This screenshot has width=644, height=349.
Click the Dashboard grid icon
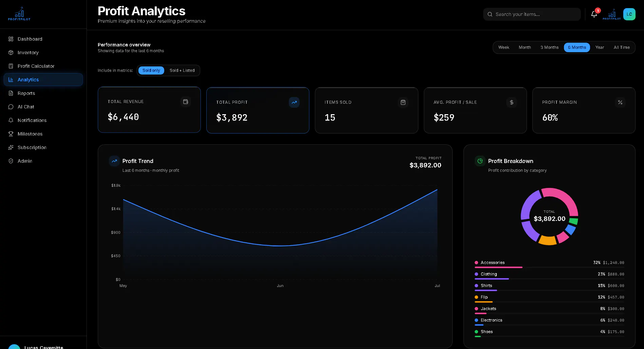[x=11, y=39]
